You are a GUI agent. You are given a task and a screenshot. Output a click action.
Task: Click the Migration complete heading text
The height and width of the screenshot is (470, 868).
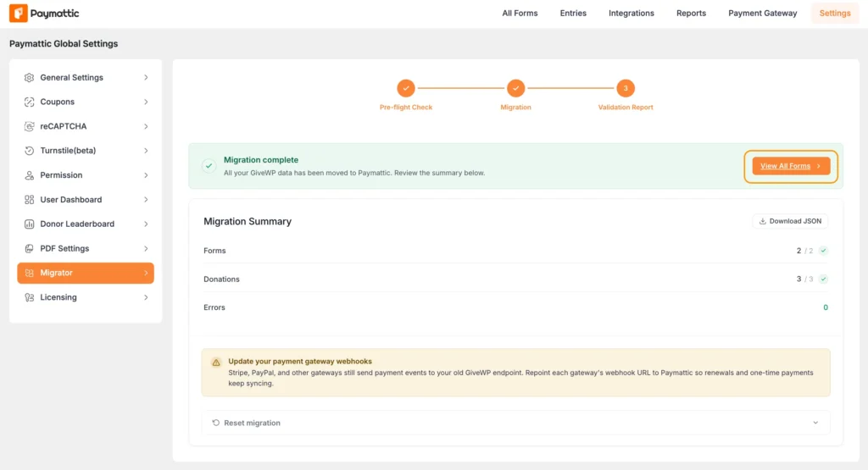[x=261, y=160]
